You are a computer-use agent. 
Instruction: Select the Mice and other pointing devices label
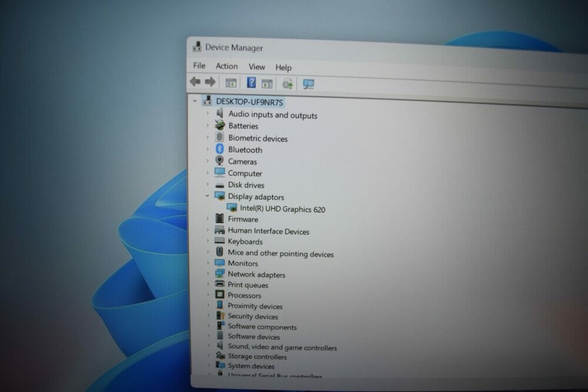point(280,253)
